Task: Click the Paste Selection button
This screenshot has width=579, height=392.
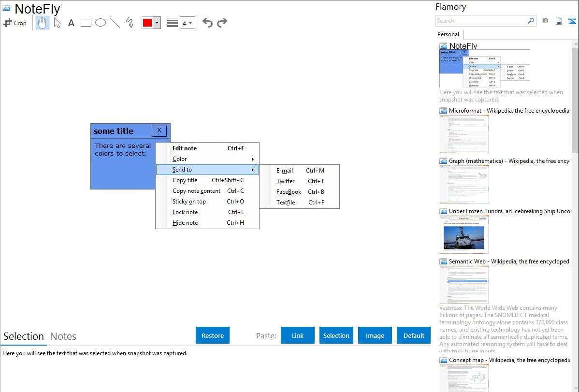Action: (336, 335)
